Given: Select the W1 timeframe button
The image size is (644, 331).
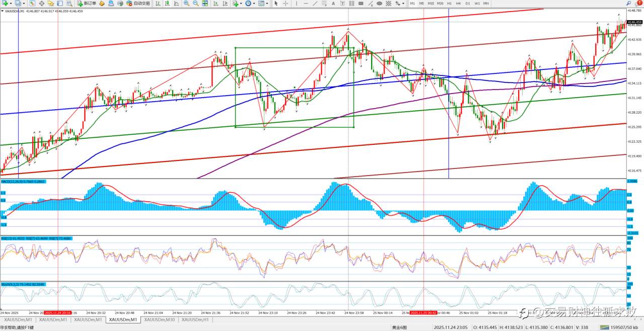Looking at the screenshot, I should pyautogui.click(x=477, y=3).
